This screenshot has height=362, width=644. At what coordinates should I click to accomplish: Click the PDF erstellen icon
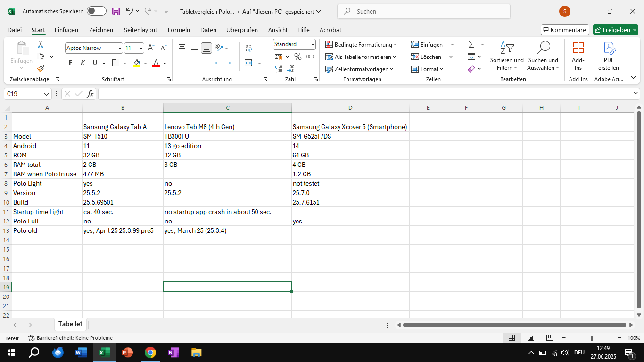[x=609, y=55]
